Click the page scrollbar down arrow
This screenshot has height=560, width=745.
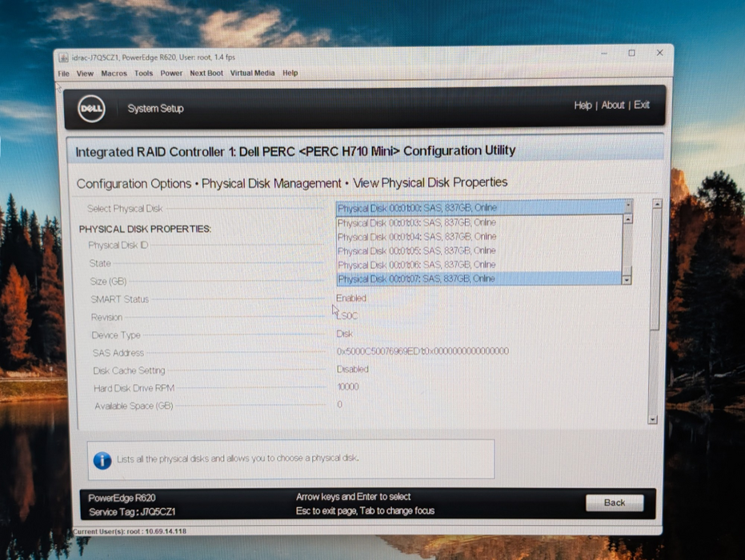653,419
